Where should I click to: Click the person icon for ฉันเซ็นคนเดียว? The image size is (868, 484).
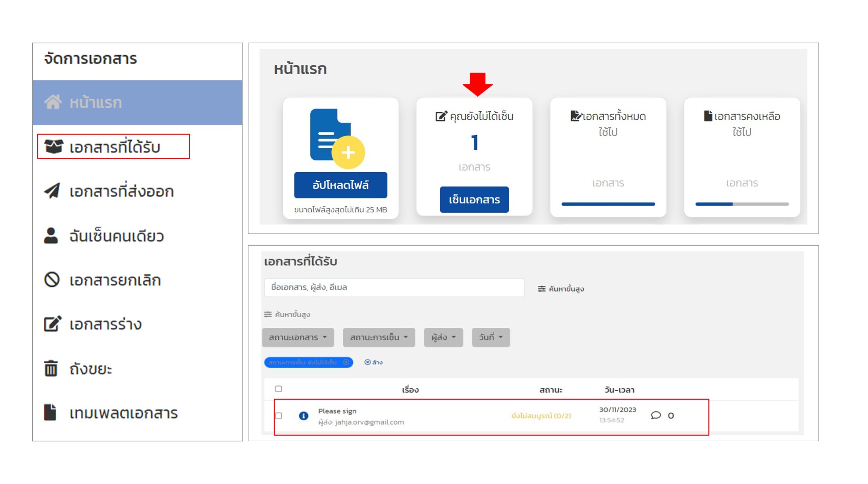pyautogui.click(x=51, y=236)
